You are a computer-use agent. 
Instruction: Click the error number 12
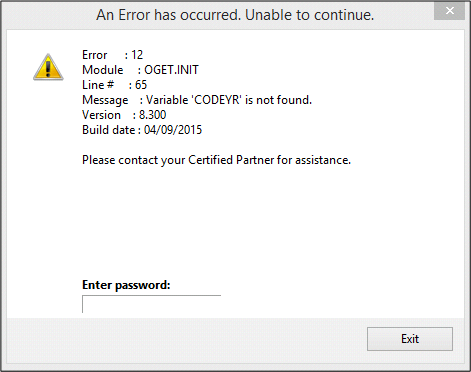coord(137,55)
